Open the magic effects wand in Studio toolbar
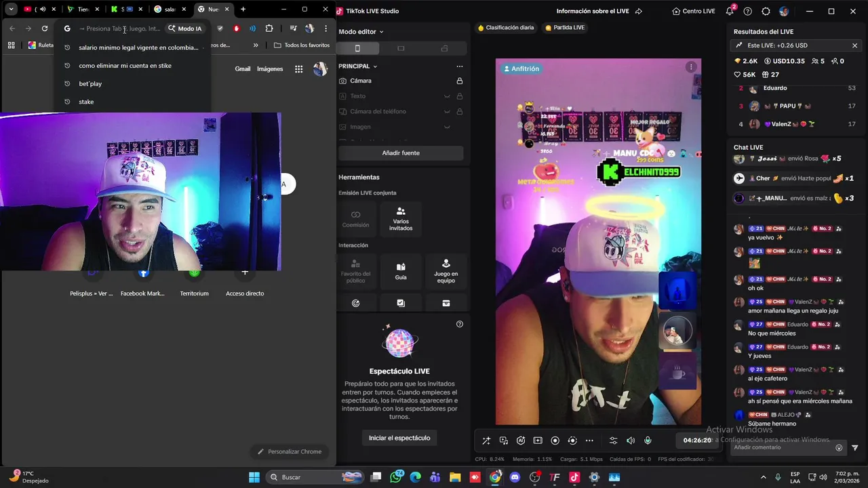The width and height of the screenshot is (868, 488). pos(486,441)
